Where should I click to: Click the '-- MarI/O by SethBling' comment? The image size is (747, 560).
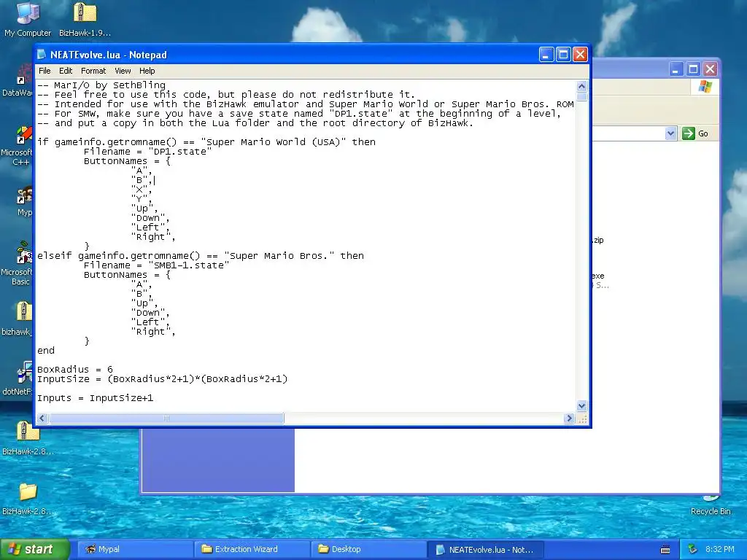(x=101, y=85)
